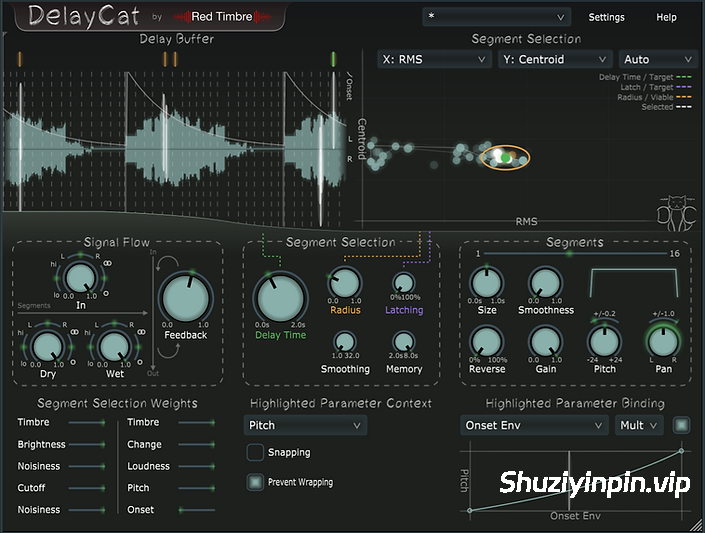Click the Radius / Viable legend entry
The image size is (705, 533).
(x=654, y=97)
